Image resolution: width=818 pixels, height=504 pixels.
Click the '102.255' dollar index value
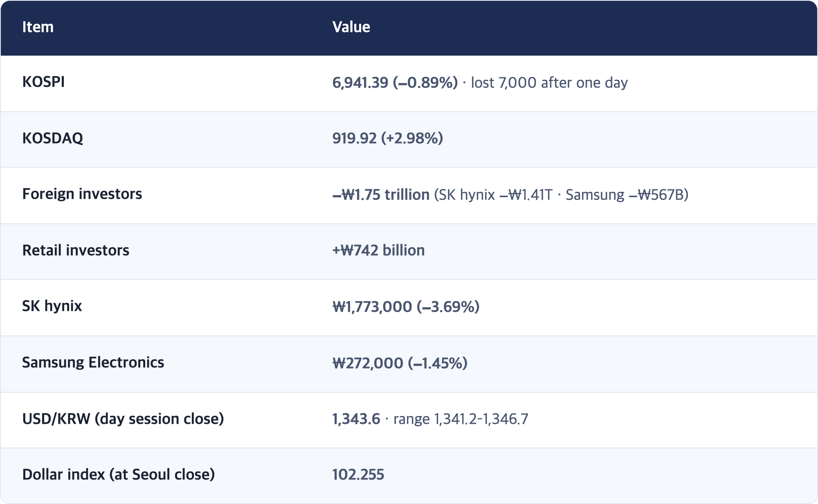358,475
